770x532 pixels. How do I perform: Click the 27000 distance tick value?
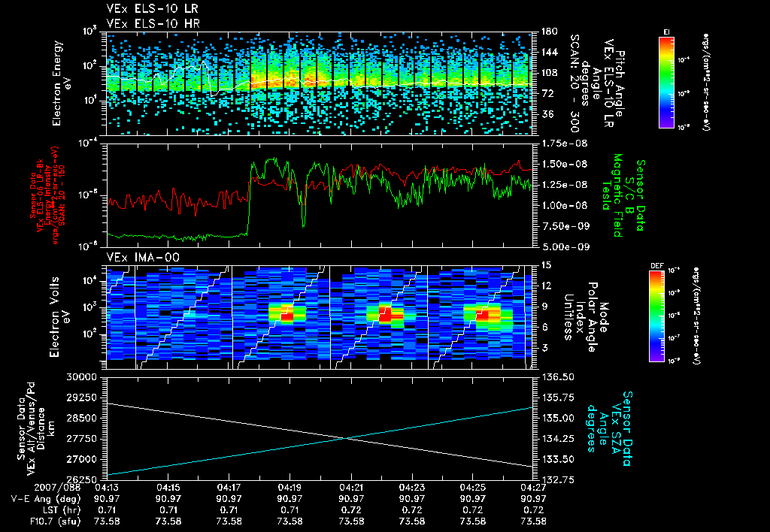(81, 459)
